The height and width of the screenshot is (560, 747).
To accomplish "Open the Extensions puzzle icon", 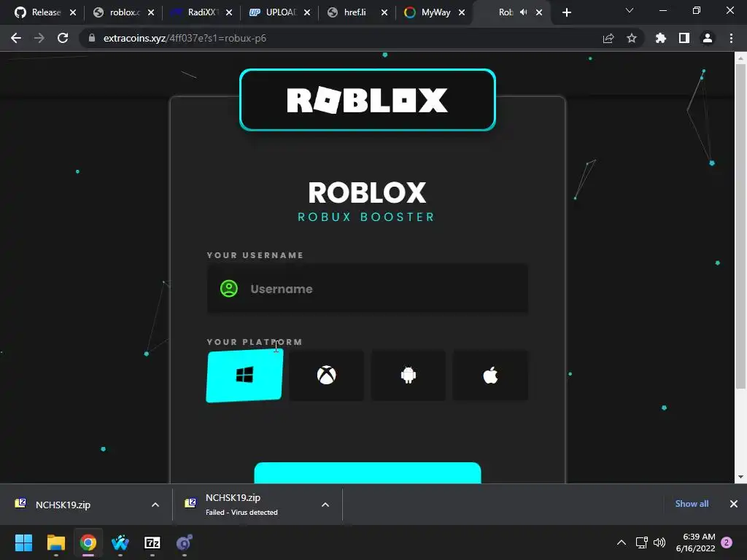I will click(x=661, y=38).
